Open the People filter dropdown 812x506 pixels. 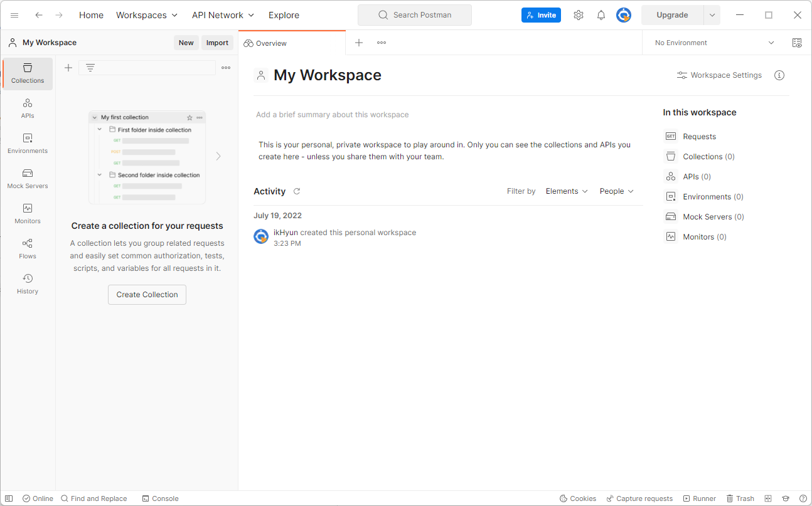(x=616, y=191)
